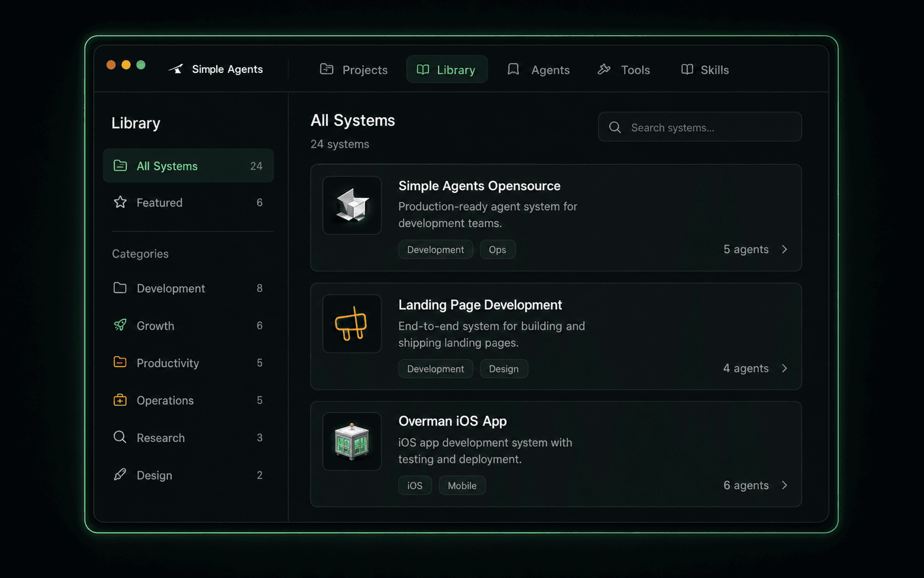Filter by Operations category
The height and width of the screenshot is (578, 924).
188,400
